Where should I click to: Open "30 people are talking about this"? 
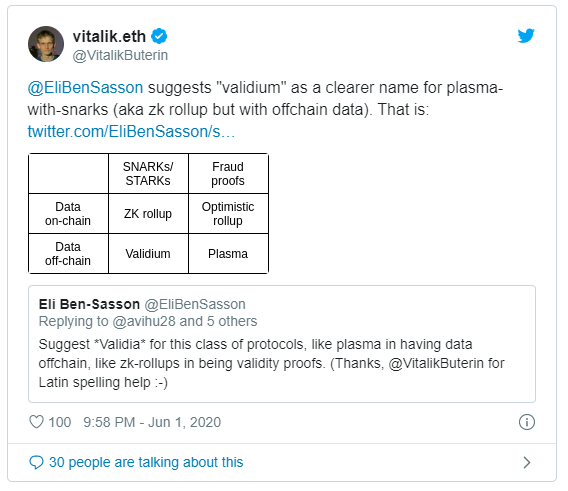pos(146,462)
